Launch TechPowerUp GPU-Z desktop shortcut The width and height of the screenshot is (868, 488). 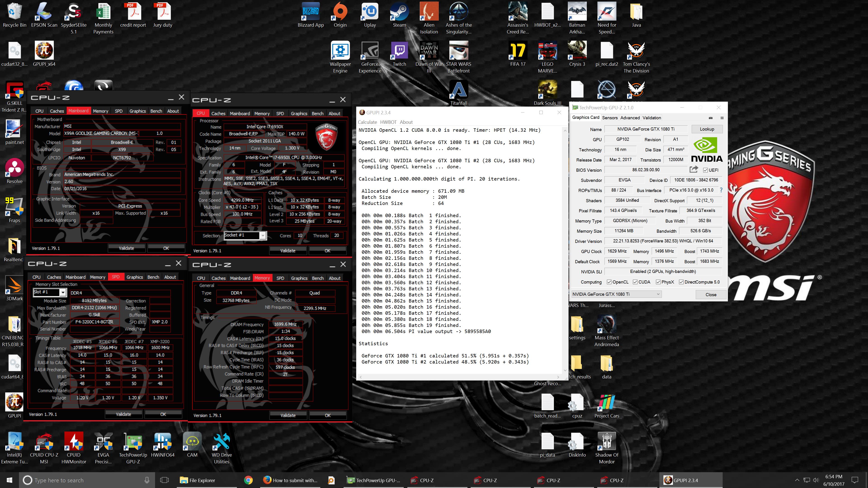(133, 449)
